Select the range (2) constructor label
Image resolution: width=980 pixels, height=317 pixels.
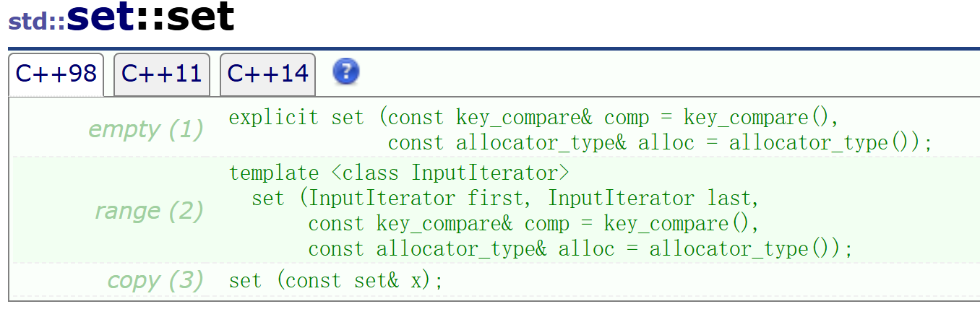click(149, 211)
